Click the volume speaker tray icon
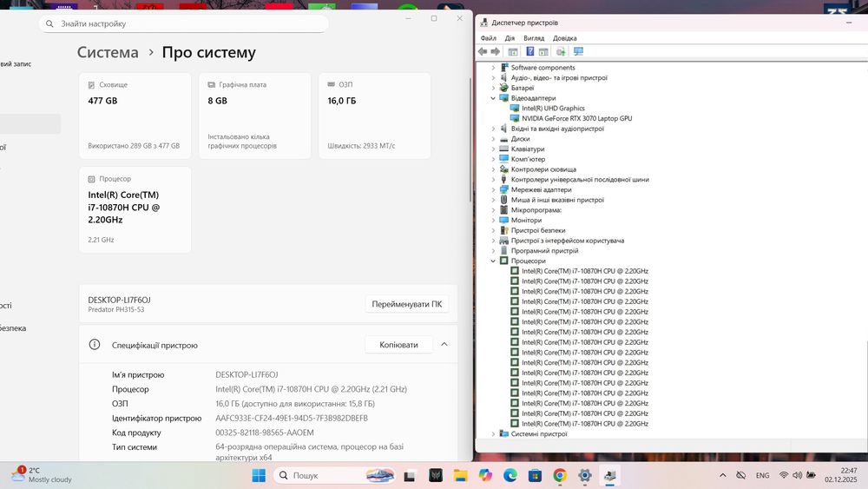This screenshot has height=489, width=868. tap(797, 475)
